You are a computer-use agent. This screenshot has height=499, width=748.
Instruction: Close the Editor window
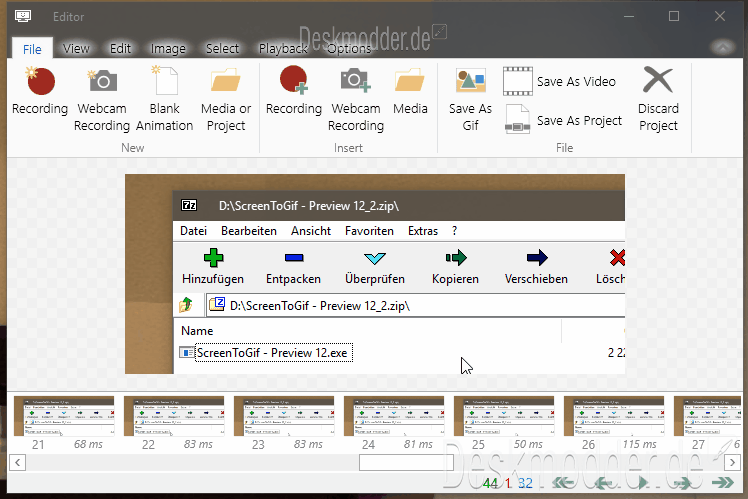click(x=720, y=16)
